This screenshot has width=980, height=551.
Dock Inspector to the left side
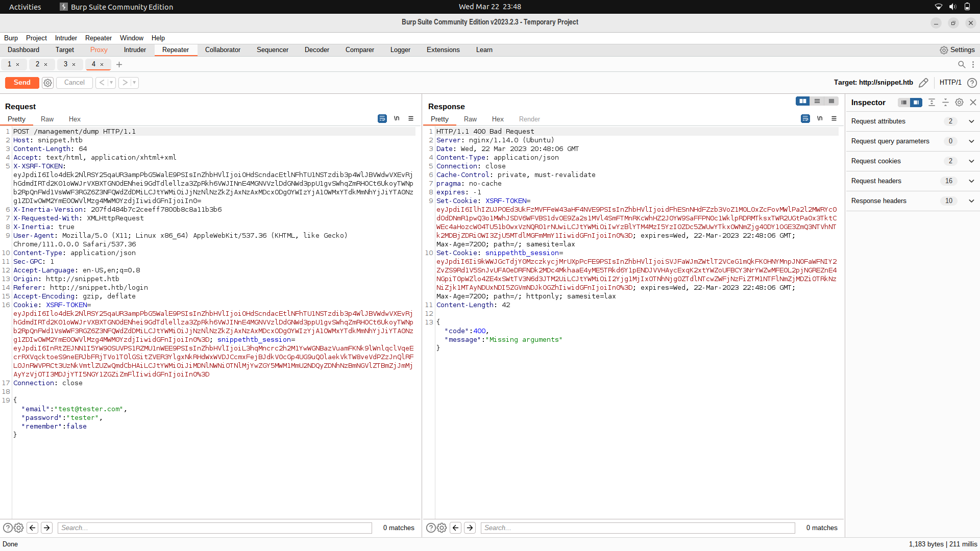(x=904, y=103)
